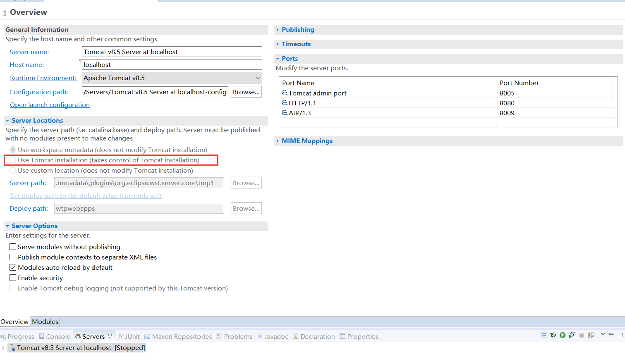Click Browse next to Server path

246,183
